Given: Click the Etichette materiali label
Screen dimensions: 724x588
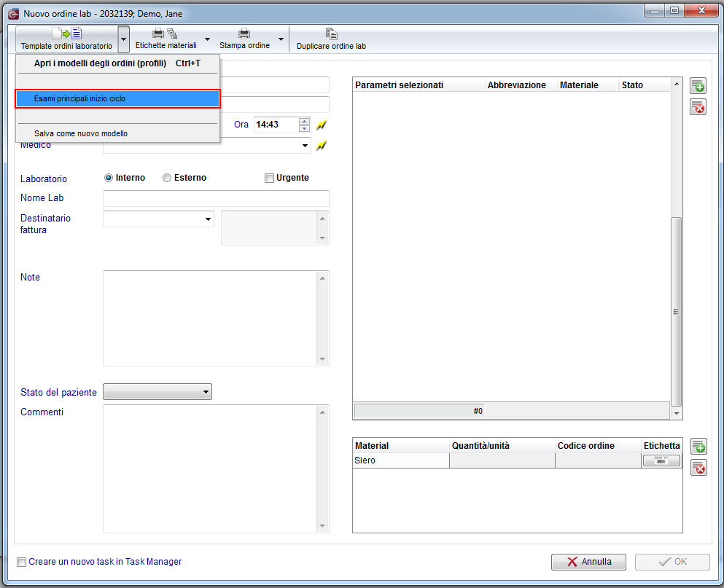Looking at the screenshot, I should (x=166, y=46).
